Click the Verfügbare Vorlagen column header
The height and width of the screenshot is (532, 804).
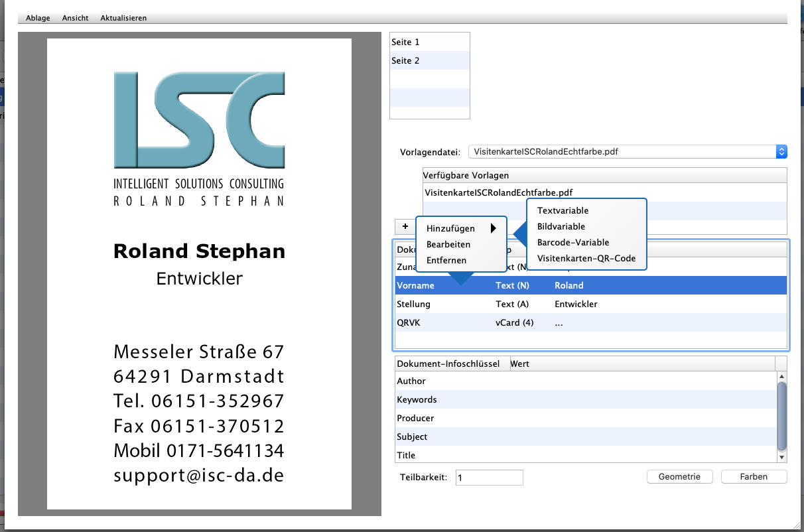[x=604, y=175]
